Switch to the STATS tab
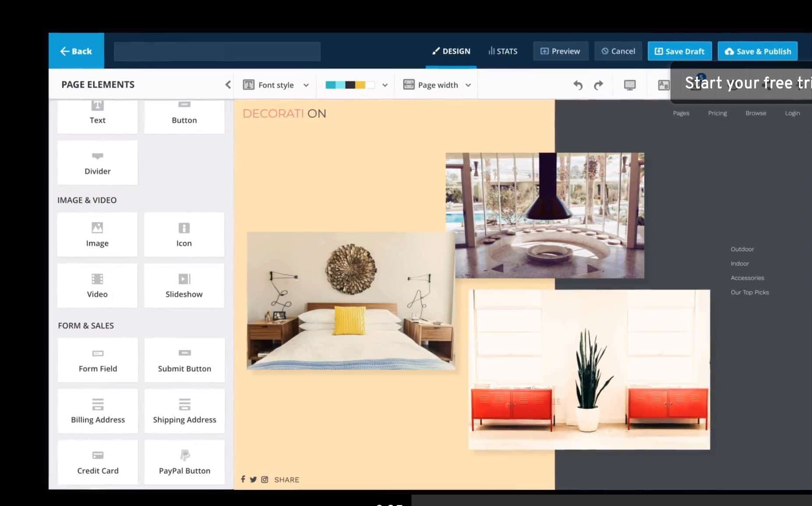The image size is (812, 506). pyautogui.click(x=503, y=51)
